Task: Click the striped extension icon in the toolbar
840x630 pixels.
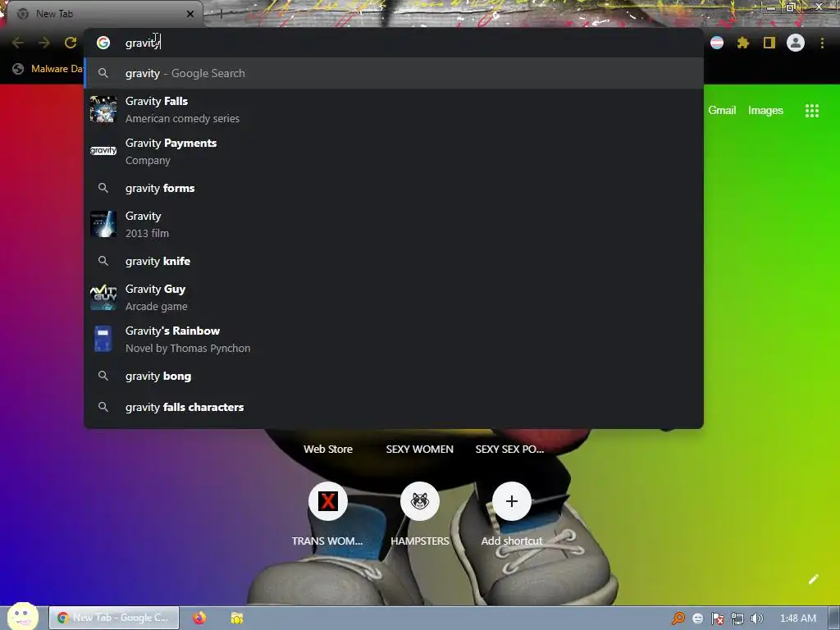Action: (717, 43)
